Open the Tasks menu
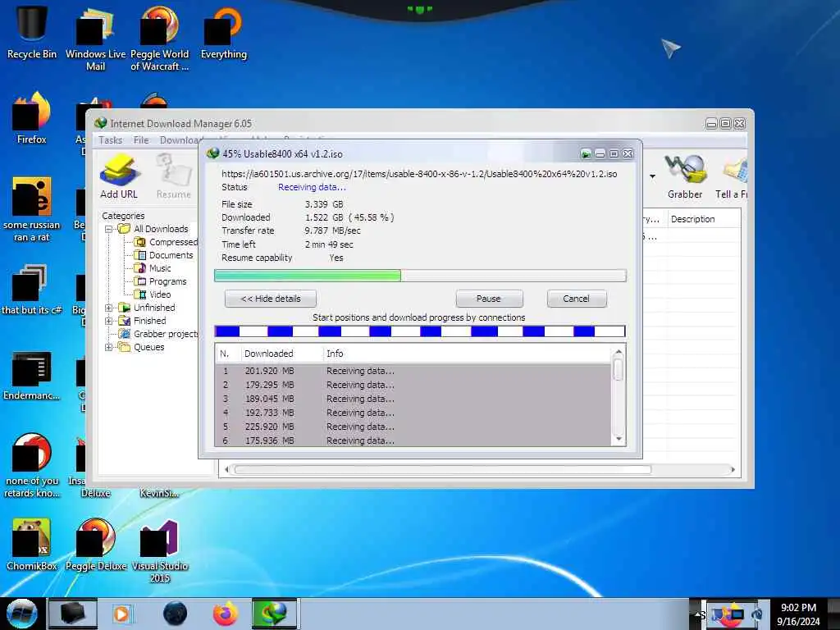Screen dimensions: 840x630 (x=111, y=140)
